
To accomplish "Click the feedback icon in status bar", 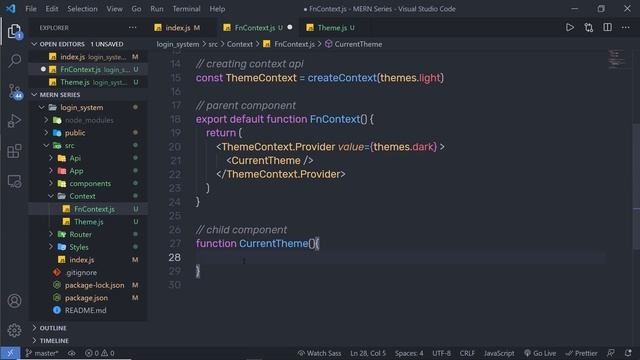I will [611, 353].
